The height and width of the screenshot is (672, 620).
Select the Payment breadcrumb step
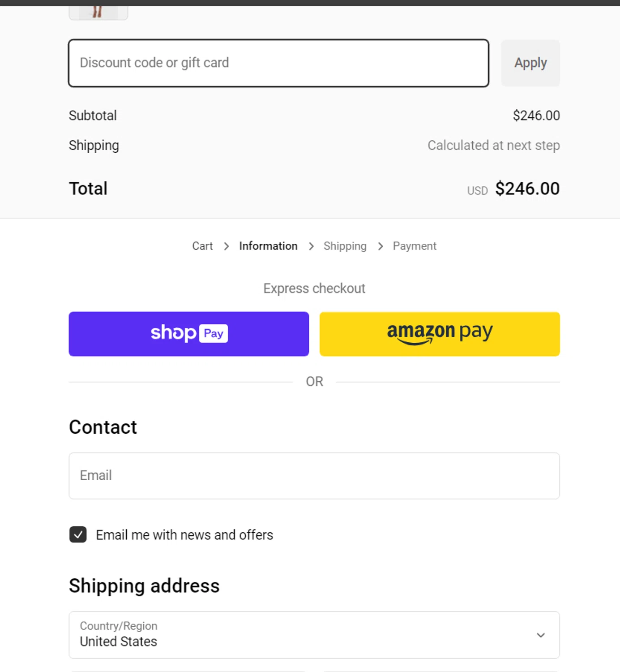[x=414, y=246]
